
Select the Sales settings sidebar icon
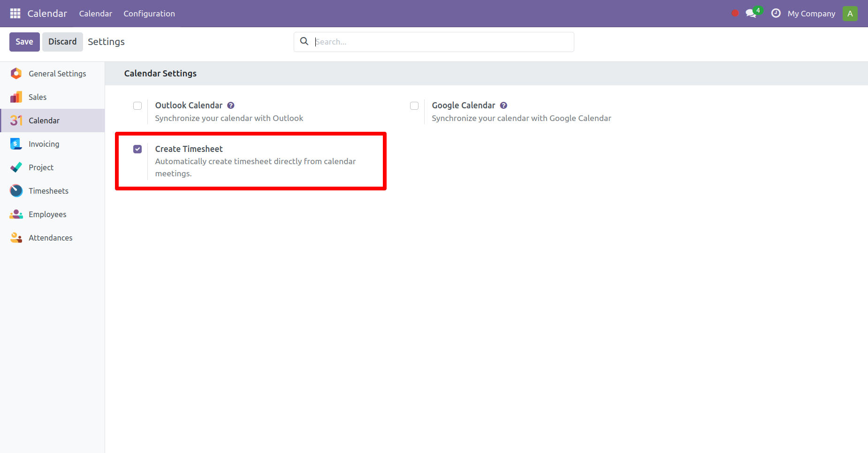point(15,97)
